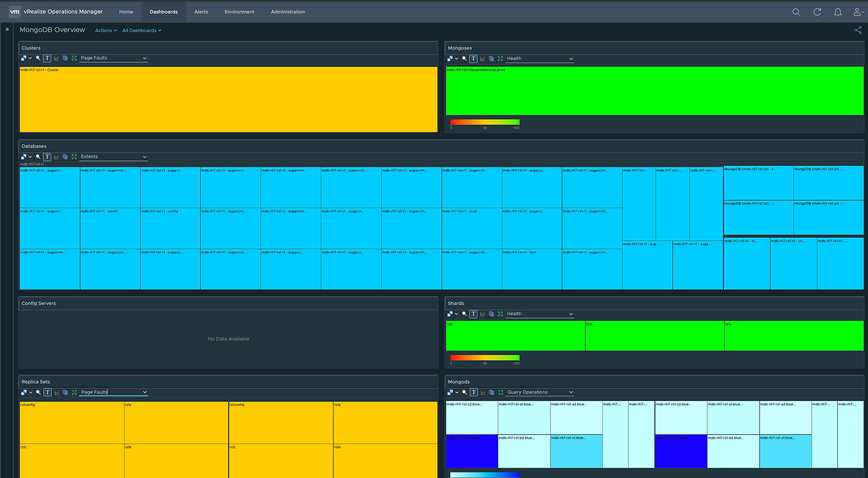The height and width of the screenshot is (478, 868).
Task: Open the Page Faults dropdown in the Clusters widget
Action: click(x=113, y=58)
